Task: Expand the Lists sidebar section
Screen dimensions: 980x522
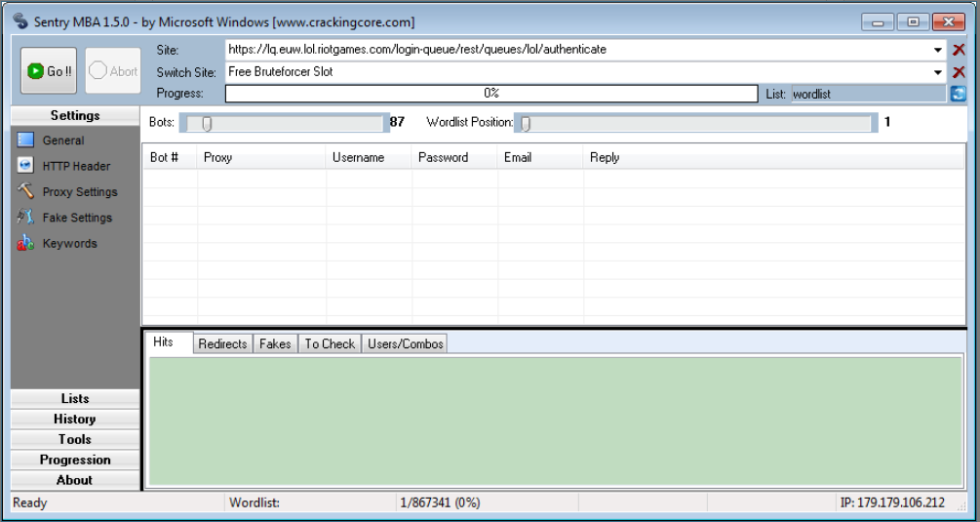Action: click(75, 398)
